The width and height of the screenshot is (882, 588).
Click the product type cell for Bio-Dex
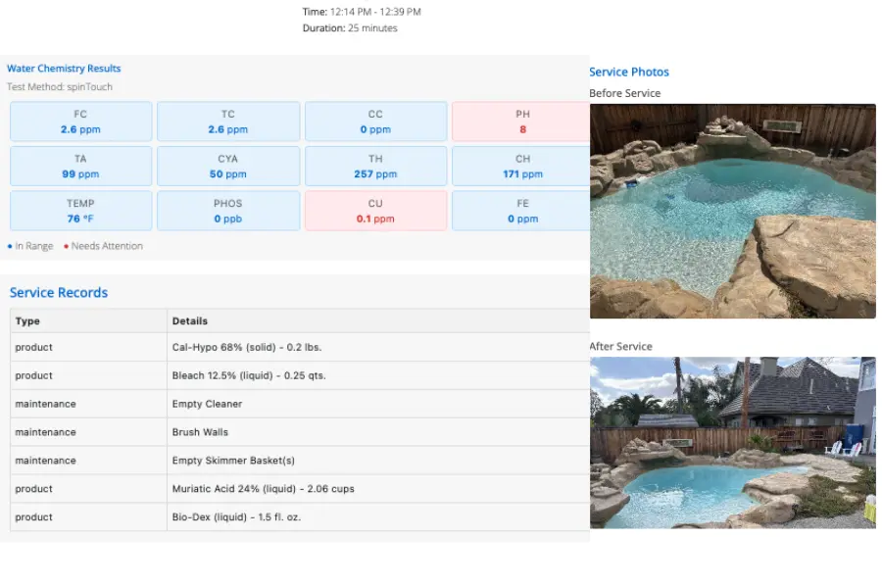88,516
